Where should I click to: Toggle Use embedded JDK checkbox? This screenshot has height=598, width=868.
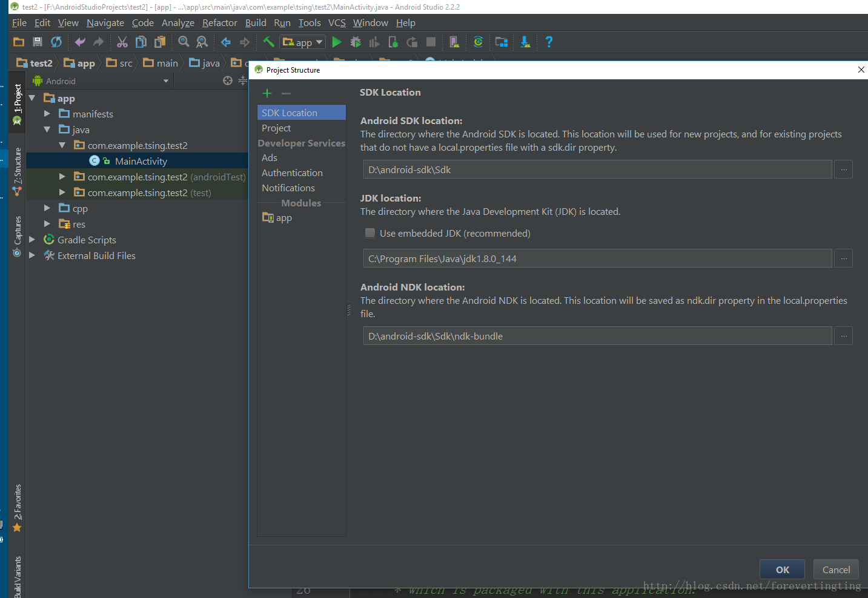pos(370,233)
